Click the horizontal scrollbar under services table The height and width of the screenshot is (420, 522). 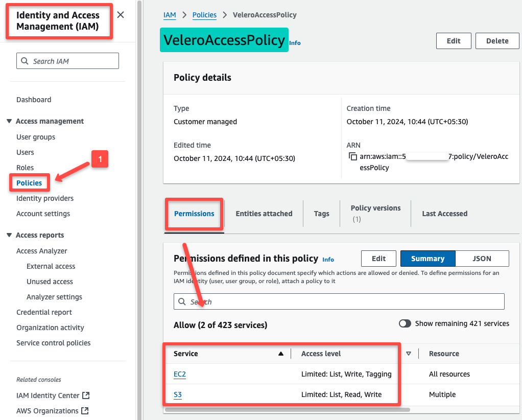[287, 410]
